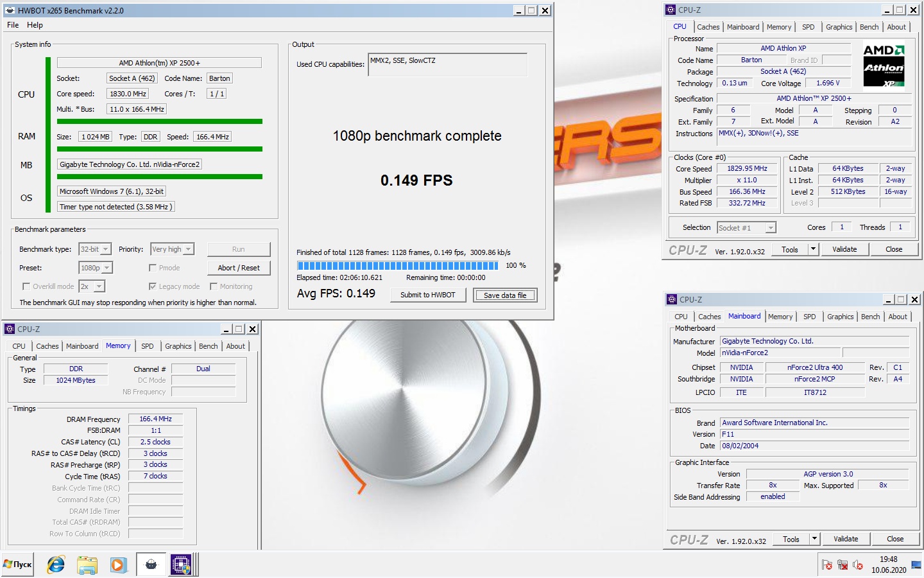924x578 pixels.
Task: Click the Core speed 1830.0 MHz field
Action: 128,94
